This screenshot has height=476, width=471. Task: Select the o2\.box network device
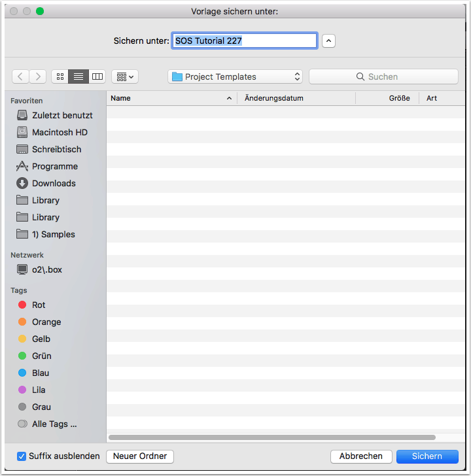click(46, 269)
